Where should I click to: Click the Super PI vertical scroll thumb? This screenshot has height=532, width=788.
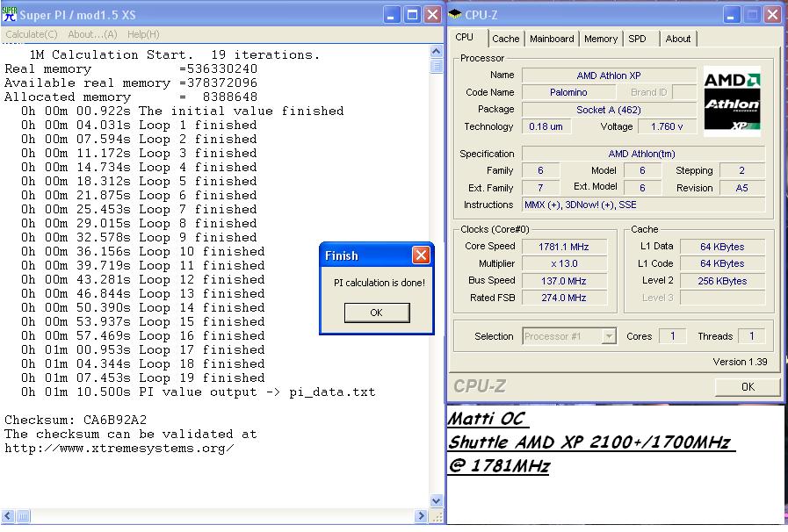point(437,66)
